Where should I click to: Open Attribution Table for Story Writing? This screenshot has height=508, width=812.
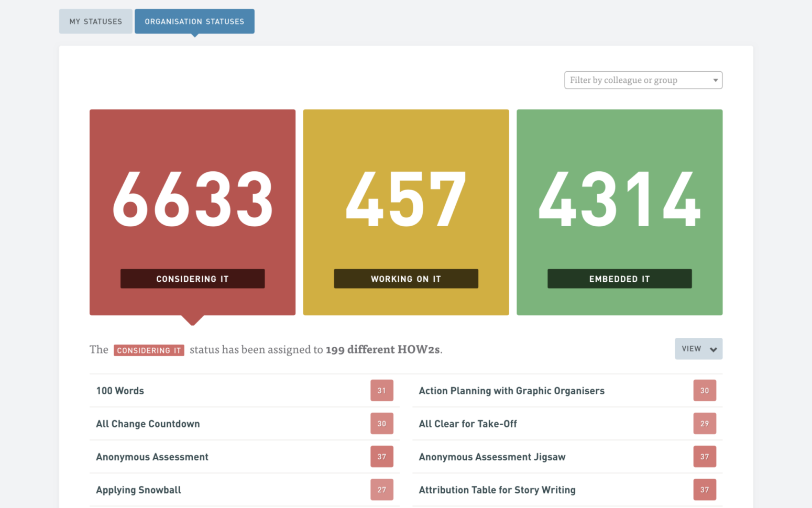(497, 490)
